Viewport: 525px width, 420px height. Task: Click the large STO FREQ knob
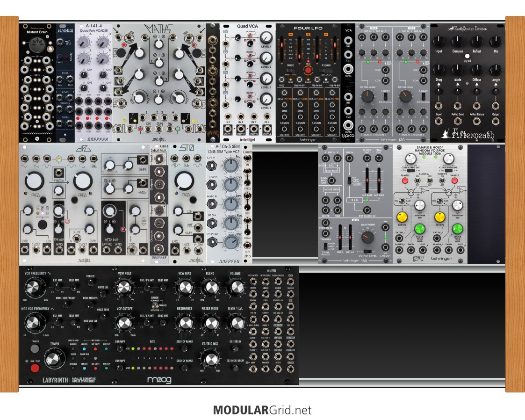184,181
